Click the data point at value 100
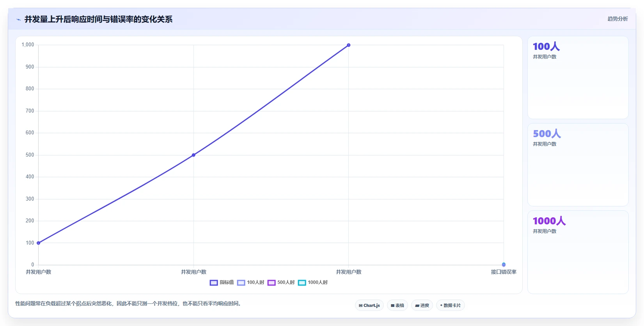644x326 pixels. 38,243
